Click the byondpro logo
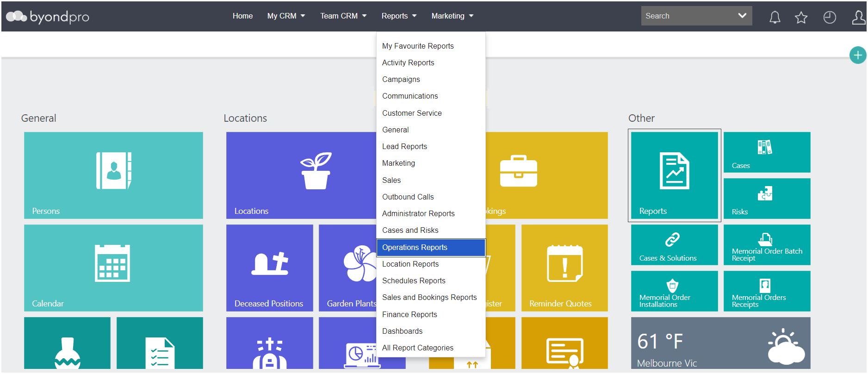The image size is (868, 374). [x=48, y=17]
